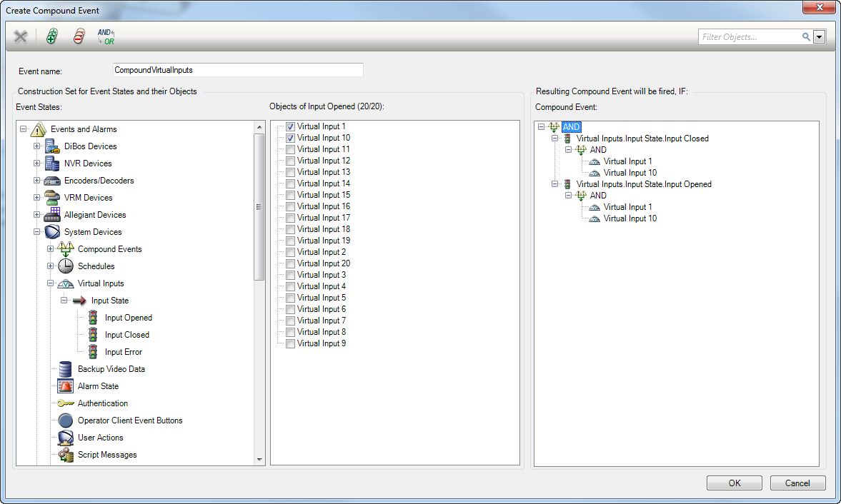Click the User Actions icon
The height and width of the screenshot is (504, 841).
(x=66, y=438)
